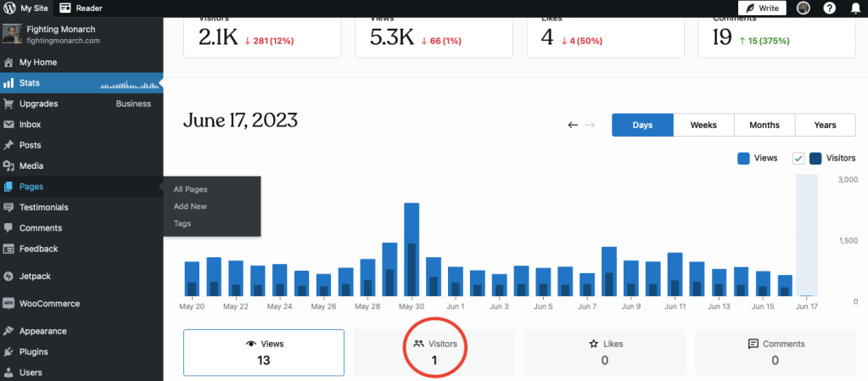The width and height of the screenshot is (868, 381).
Task: Go to previous day with left arrow
Action: 573,125
